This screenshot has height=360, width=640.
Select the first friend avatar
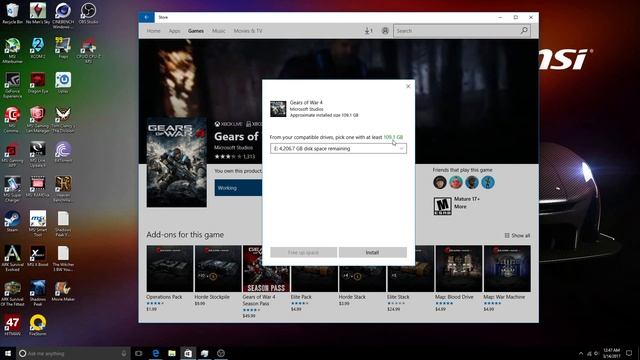point(440,182)
